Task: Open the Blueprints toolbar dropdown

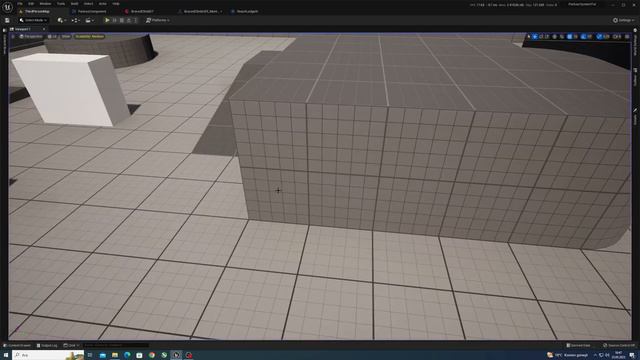Action: pyautogui.click(x=76, y=20)
